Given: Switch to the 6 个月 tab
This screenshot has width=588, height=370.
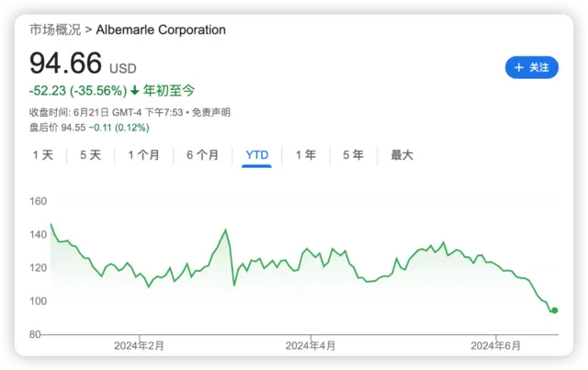Looking at the screenshot, I should (202, 155).
